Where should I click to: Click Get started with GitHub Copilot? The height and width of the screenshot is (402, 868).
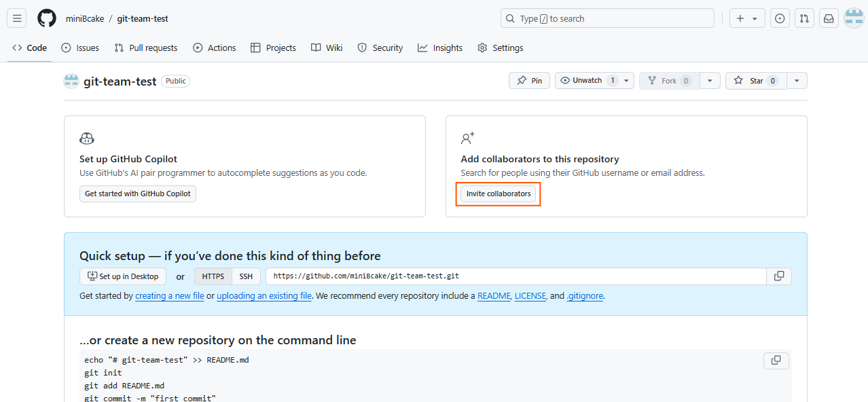click(x=138, y=194)
